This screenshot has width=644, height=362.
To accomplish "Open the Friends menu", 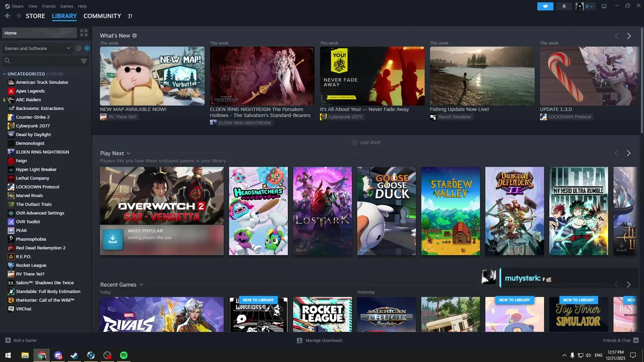I will point(49,6).
